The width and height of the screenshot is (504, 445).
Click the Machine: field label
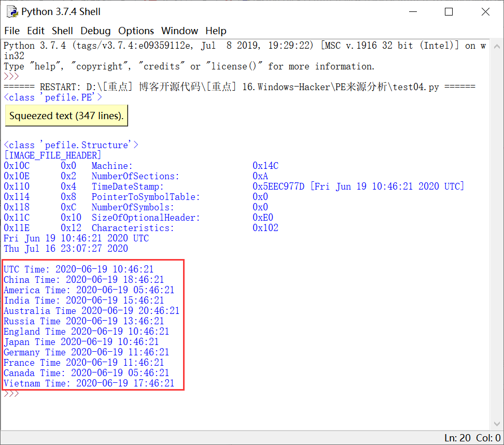[x=112, y=166]
